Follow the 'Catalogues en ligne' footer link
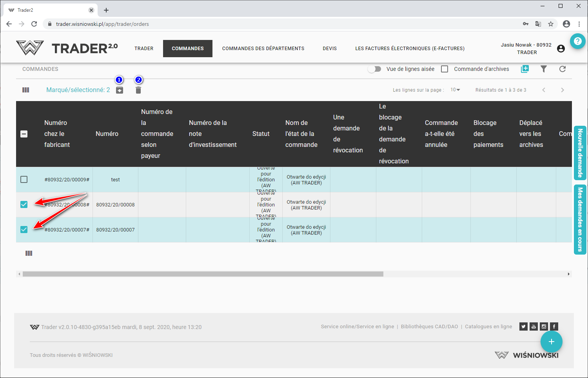 tap(488, 327)
